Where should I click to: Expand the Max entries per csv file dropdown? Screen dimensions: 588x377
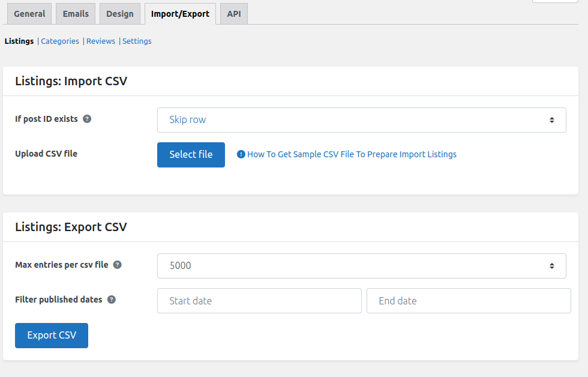coord(361,266)
